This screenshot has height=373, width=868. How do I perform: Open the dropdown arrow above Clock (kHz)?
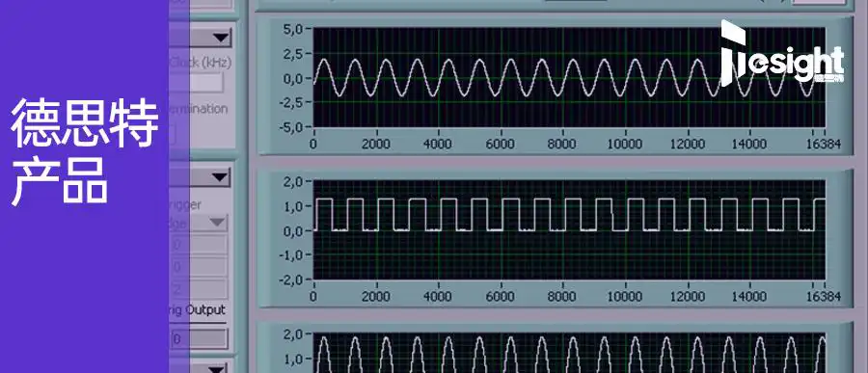point(220,39)
